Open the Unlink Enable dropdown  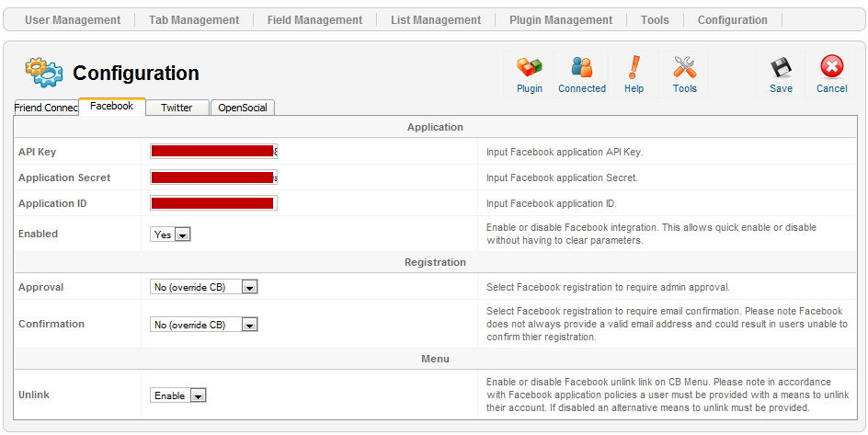(178, 395)
